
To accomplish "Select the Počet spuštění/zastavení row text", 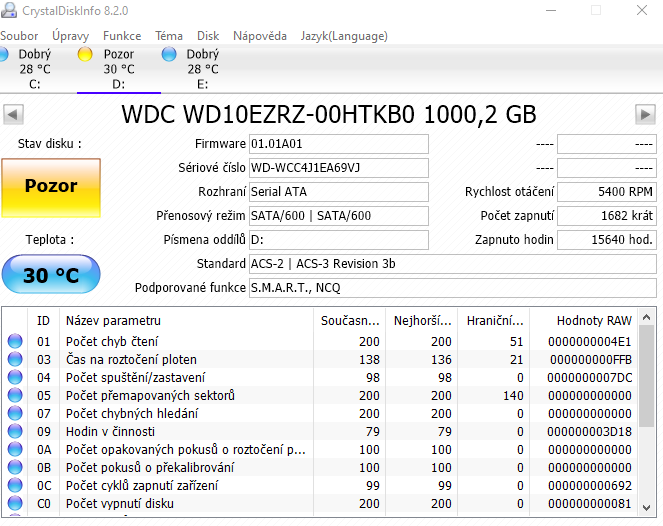I will coord(135,377).
